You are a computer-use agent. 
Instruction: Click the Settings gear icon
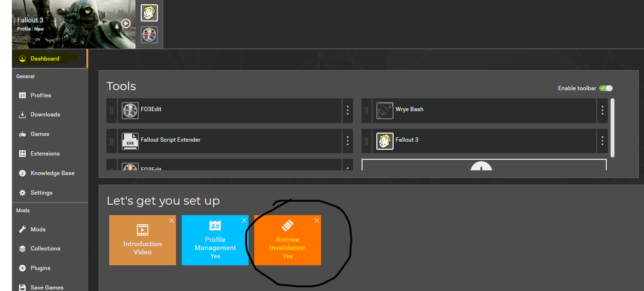coord(22,193)
